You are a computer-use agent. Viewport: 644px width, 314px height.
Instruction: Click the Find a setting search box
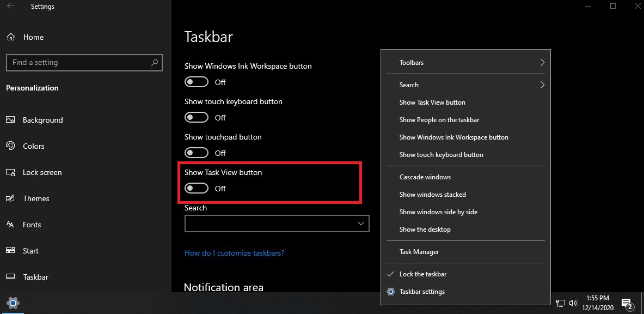pyautogui.click(x=84, y=63)
